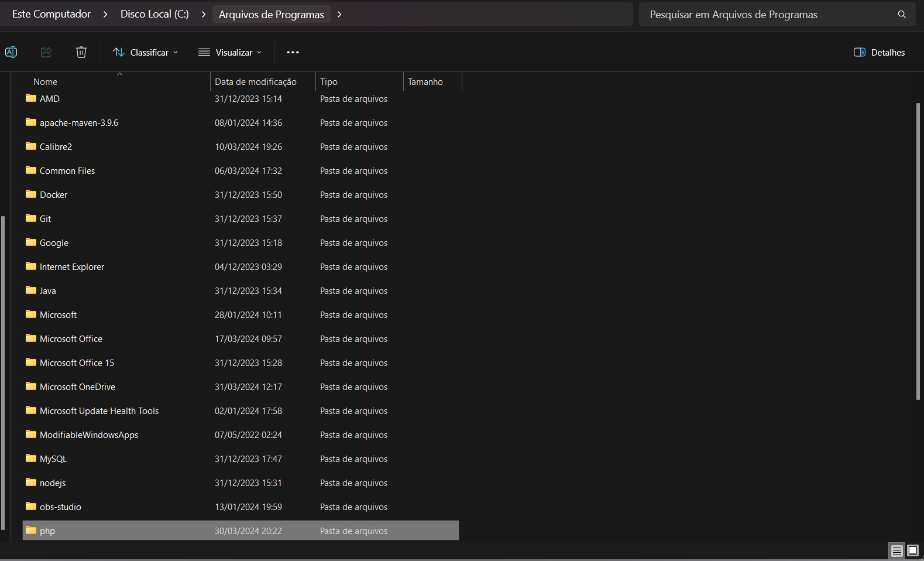Screen dimensions: 924x561
Task: Click date 04/12/2023 03:29 cell
Action: 248,266
